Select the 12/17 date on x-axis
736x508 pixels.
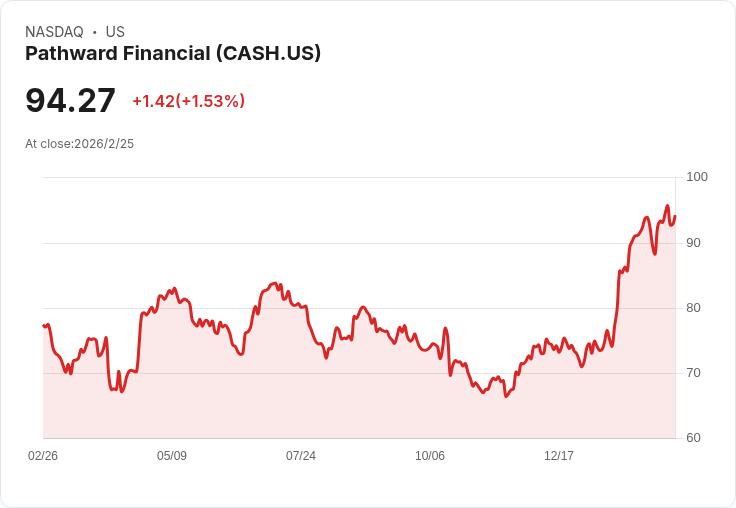(559, 456)
